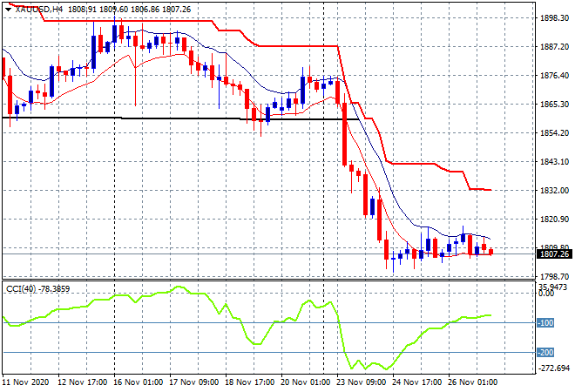This screenshot has width=575, height=392.
Task: Click the 1820.90 price axis label
Action: (554, 219)
